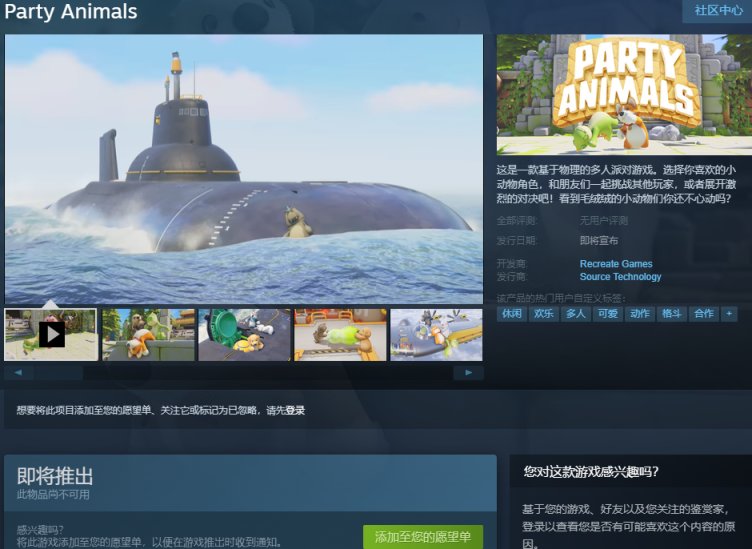Select the 欢乐 tag
752x549 pixels.
pyautogui.click(x=544, y=313)
